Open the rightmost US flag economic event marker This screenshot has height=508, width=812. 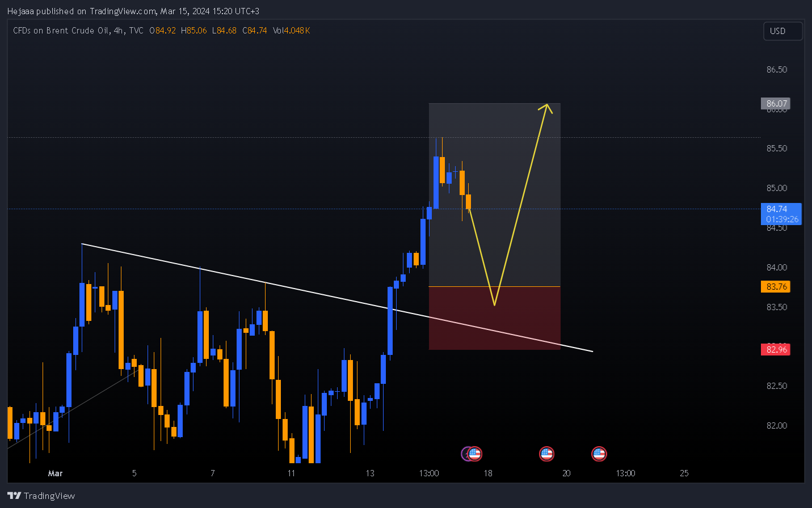599,454
